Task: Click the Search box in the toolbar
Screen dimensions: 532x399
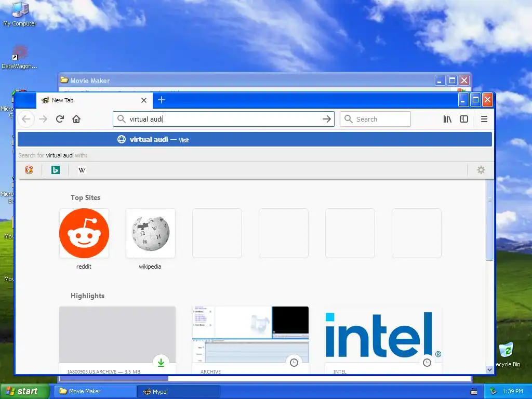Action: 375,119
